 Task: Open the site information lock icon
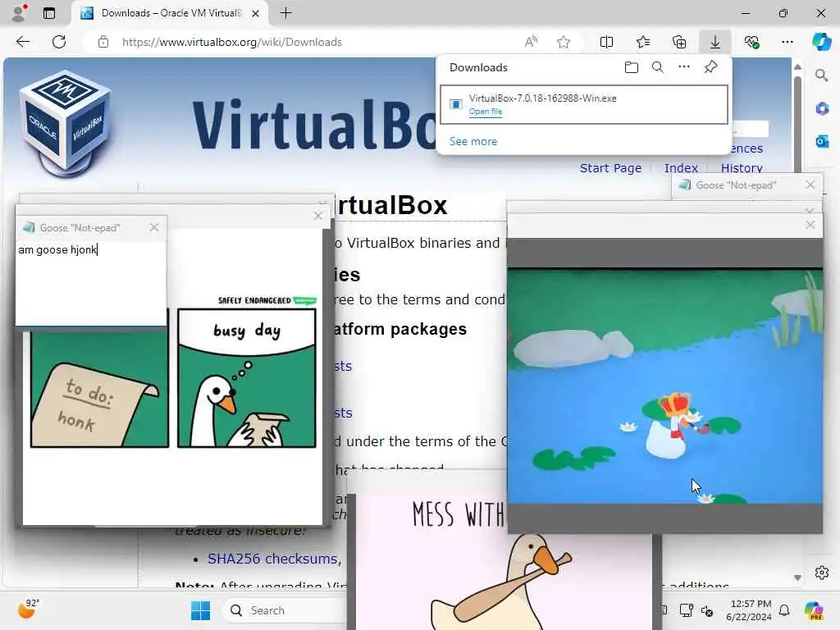point(103,42)
